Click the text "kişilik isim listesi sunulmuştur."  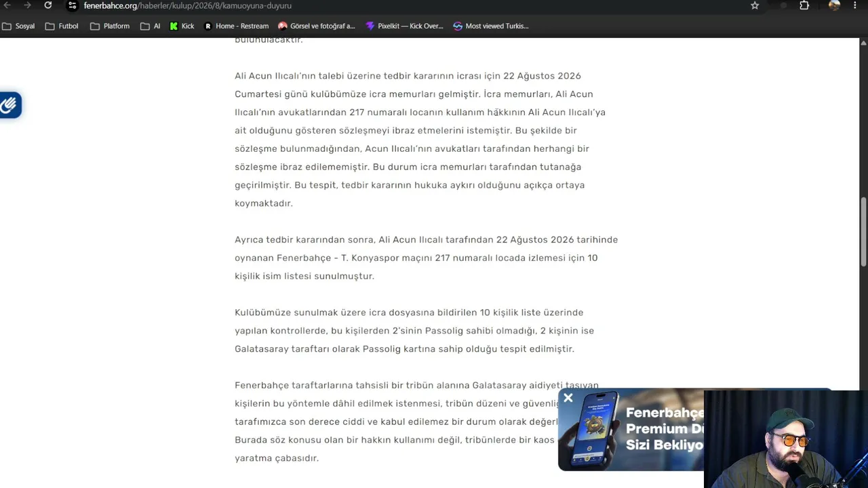[x=304, y=277]
